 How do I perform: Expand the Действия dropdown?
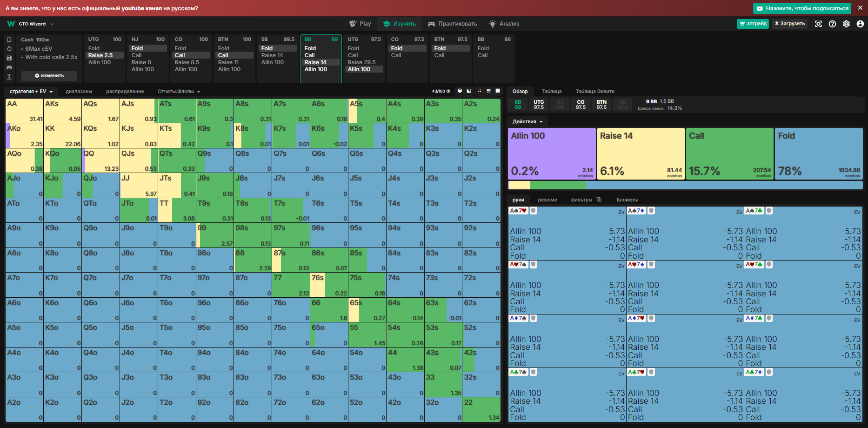[x=527, y=121]
